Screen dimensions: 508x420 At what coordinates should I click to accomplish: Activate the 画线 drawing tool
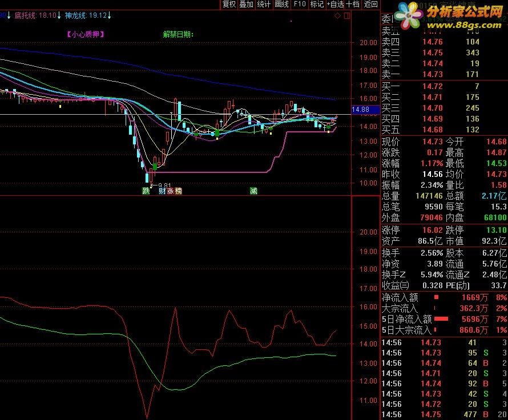[x=281, y=4]
